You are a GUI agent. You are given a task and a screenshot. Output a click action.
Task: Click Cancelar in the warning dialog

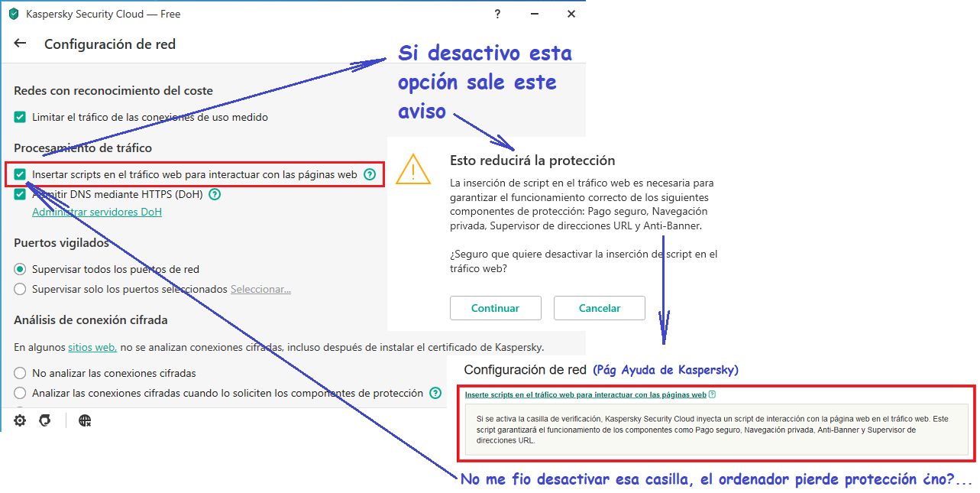pyautogui.click(x=600, y=308)
